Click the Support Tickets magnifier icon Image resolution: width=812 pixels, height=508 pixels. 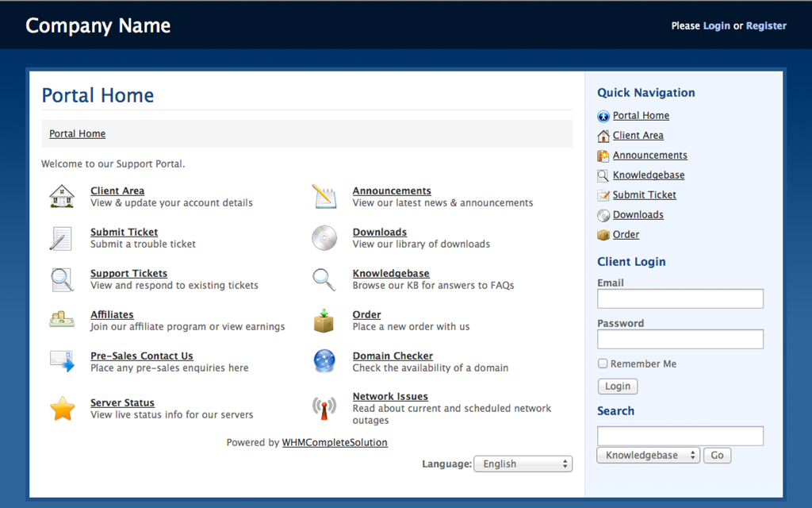tap(62, 279)
